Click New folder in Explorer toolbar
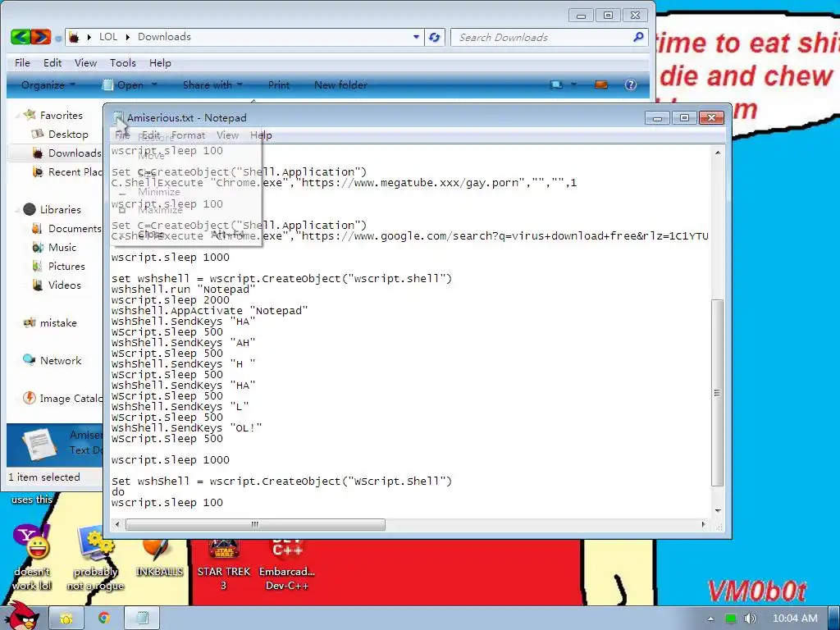This screenshot has width=840, height=630. point(340,84)
